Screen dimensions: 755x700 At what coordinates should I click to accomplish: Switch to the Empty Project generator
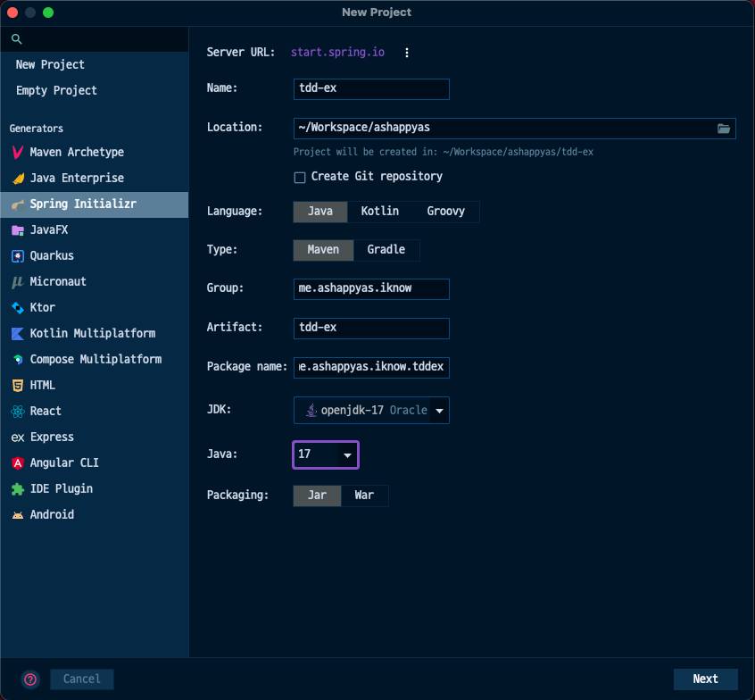55,90
